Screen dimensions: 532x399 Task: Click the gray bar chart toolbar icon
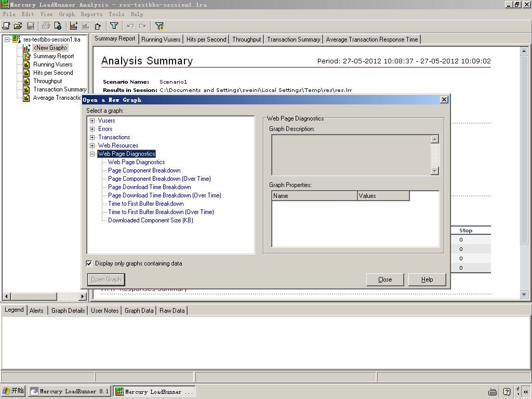[x=86, y=26]
